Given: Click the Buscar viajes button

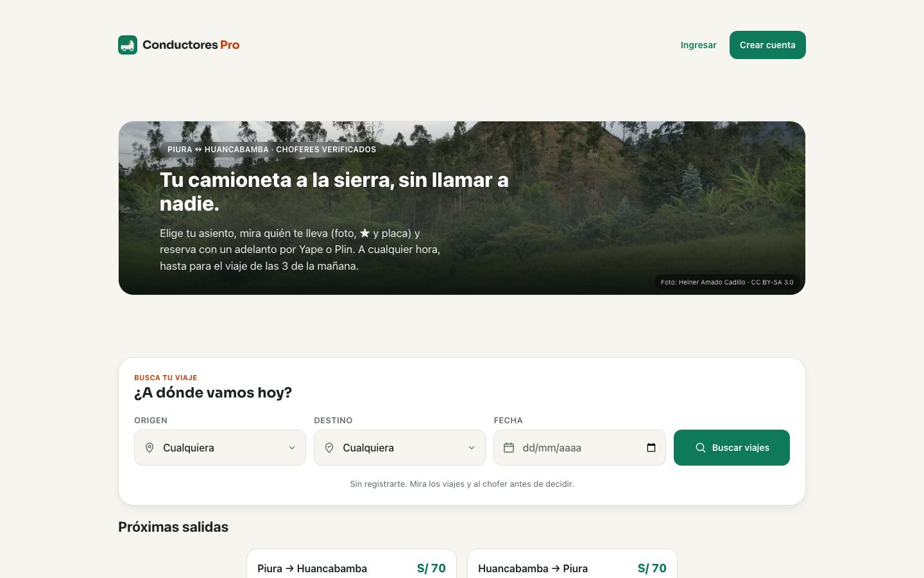Looking at the screenshot, I should pos(732,448).
